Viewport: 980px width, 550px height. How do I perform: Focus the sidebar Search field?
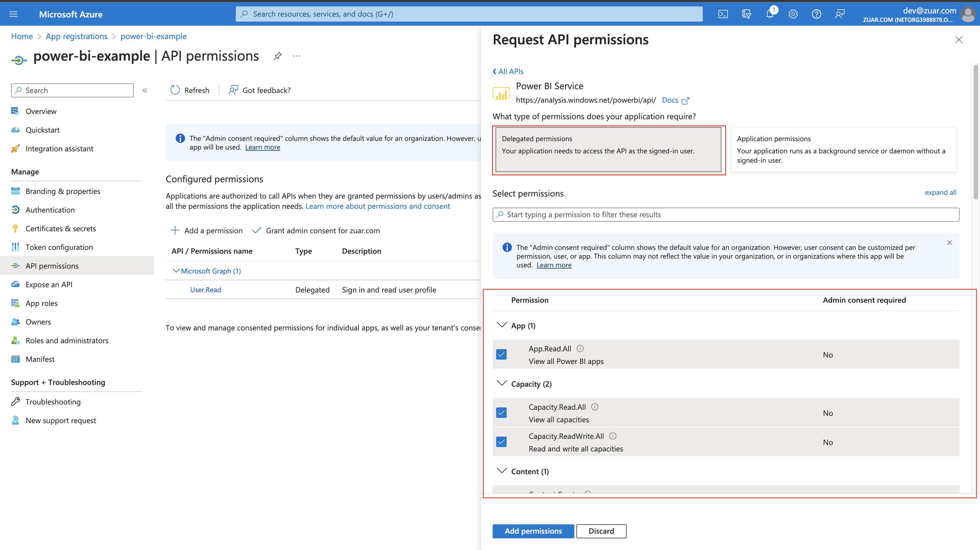[x=72, y=90]
